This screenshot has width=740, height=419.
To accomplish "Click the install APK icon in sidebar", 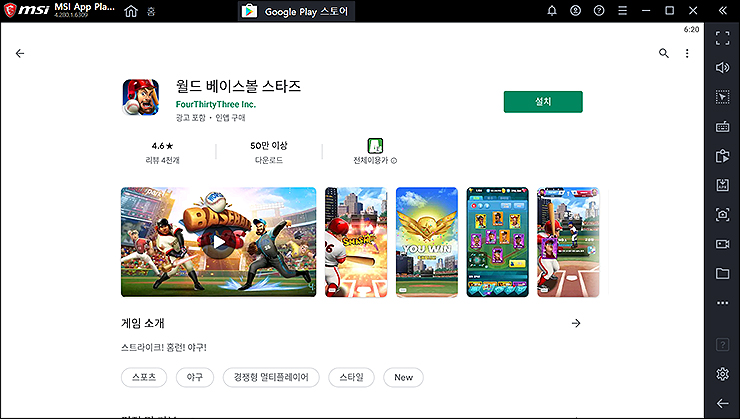I will pos(722,185).
